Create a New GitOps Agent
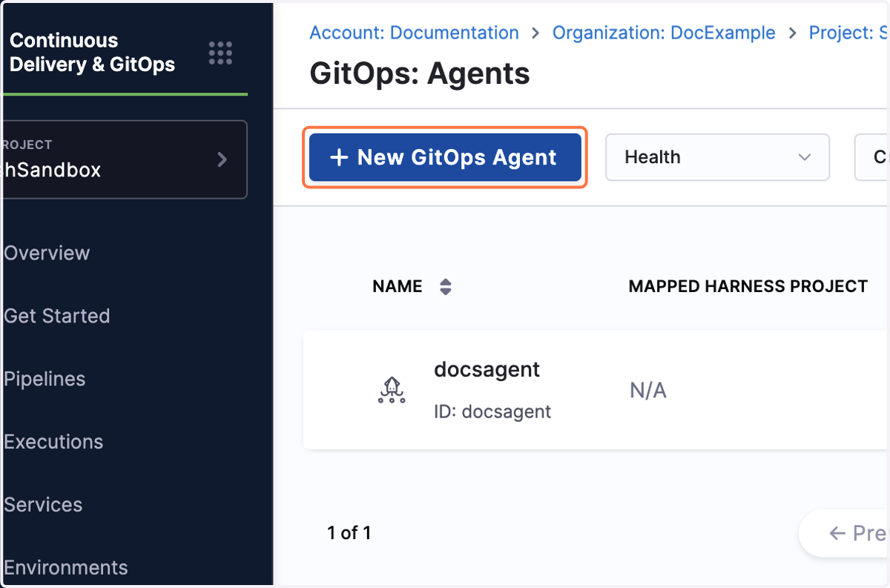The height and width of the screenshot is (588, 890). pos(445,157)
